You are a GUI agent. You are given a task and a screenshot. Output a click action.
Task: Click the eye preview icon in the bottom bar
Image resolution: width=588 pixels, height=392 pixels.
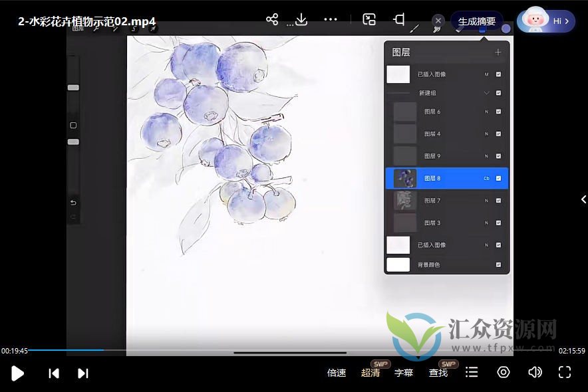[504, 373]
